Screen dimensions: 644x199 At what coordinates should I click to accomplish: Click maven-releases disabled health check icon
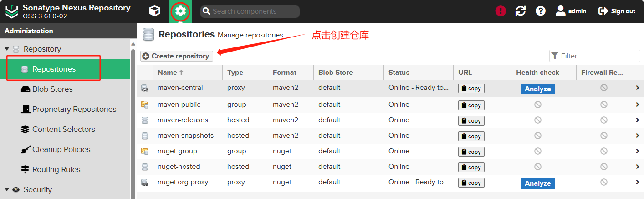[538, 120]
